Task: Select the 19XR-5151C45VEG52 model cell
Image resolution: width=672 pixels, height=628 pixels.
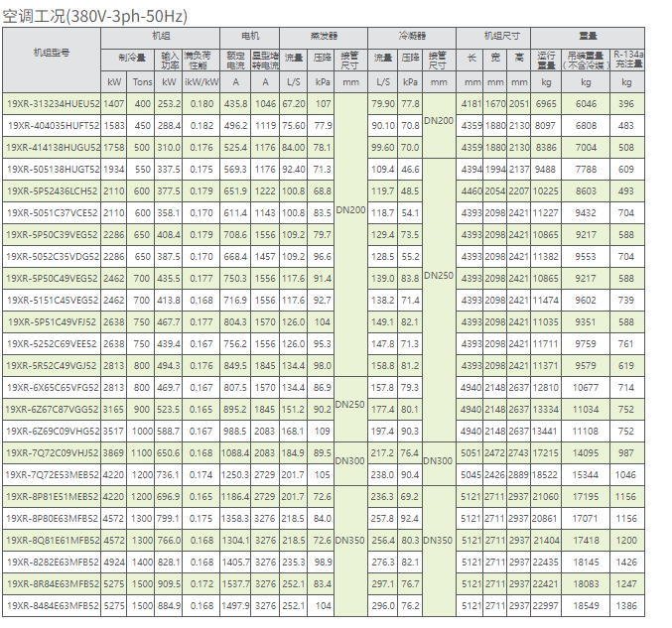Action: click(x=52, y=300)
